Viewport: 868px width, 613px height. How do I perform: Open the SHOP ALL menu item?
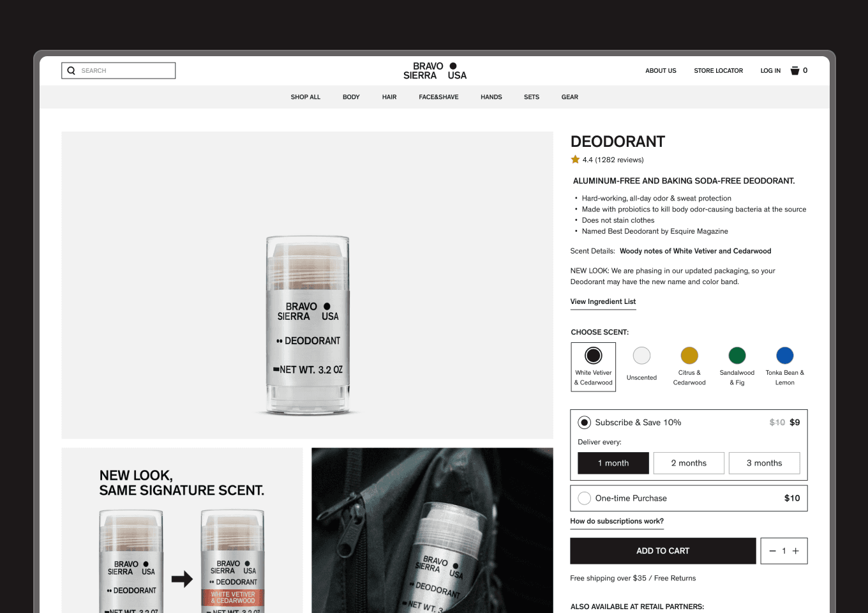(306, 97)
